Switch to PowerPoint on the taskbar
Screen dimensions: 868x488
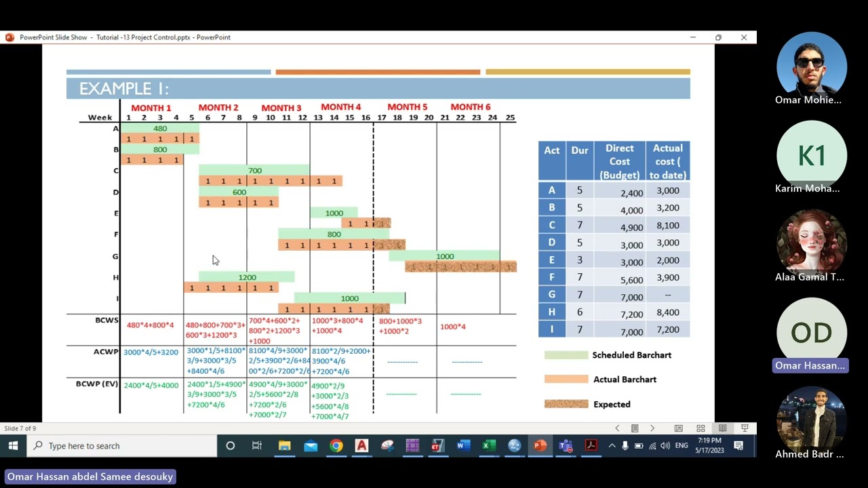(540, 445)
